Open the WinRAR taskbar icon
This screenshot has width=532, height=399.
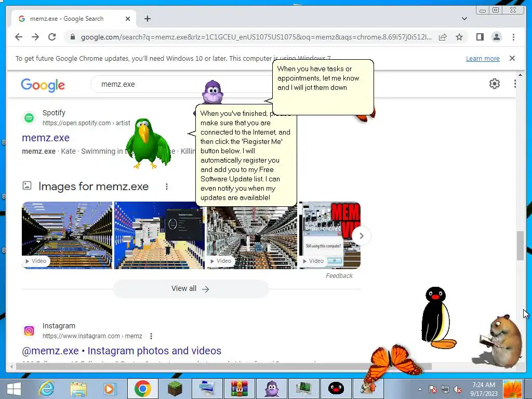coord(240,389)
